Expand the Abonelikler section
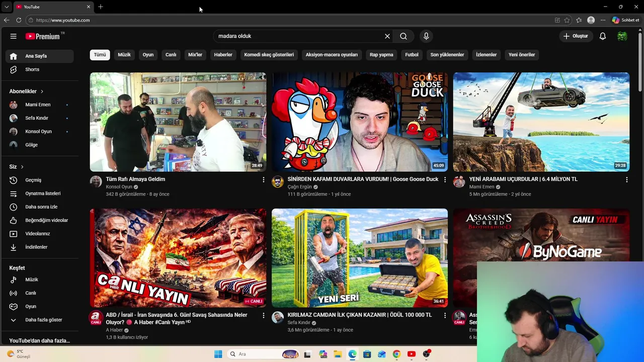The height and width of the screenshot is (362, 644). point(26,92)
